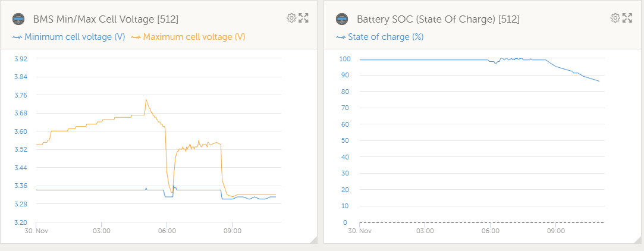Click the BMS Min/Max Cell Voltage [512] title
This screenshot has width=644, height=251.
(106, 19)
